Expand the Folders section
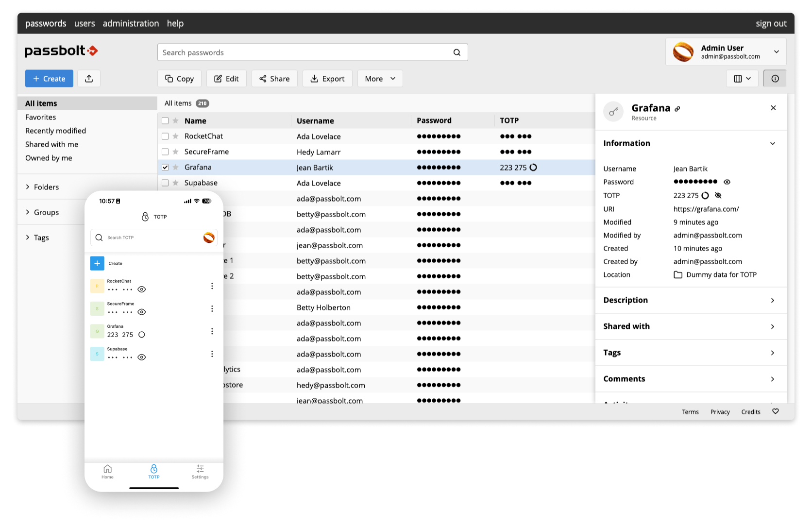Screen dimensions: 812x527 [x=42, y=187]
